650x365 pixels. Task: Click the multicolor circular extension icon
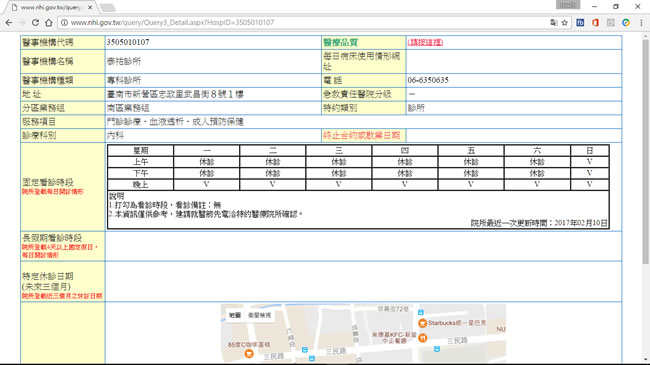(626, 22)
